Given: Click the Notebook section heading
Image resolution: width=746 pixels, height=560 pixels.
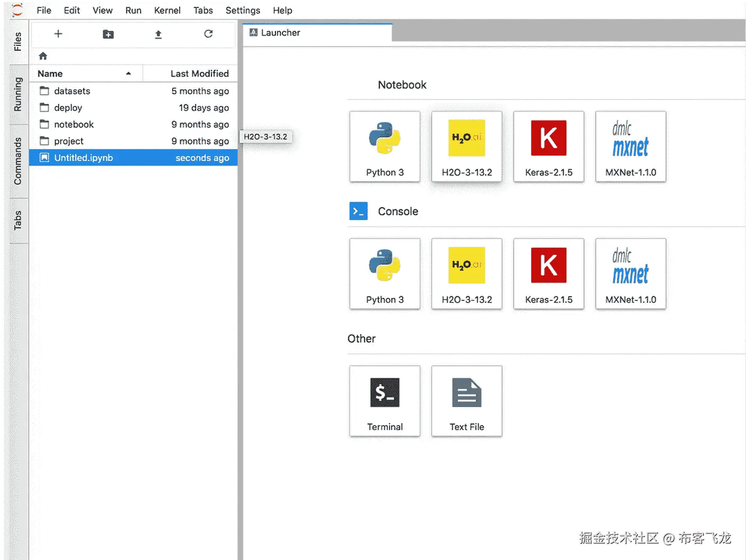Looking at the screenshot, I should point(402,85).
